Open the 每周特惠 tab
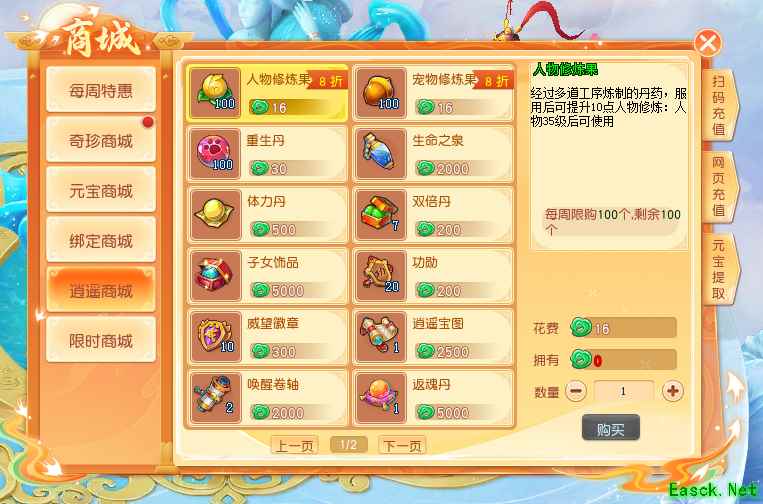 (x=101, y=90)
